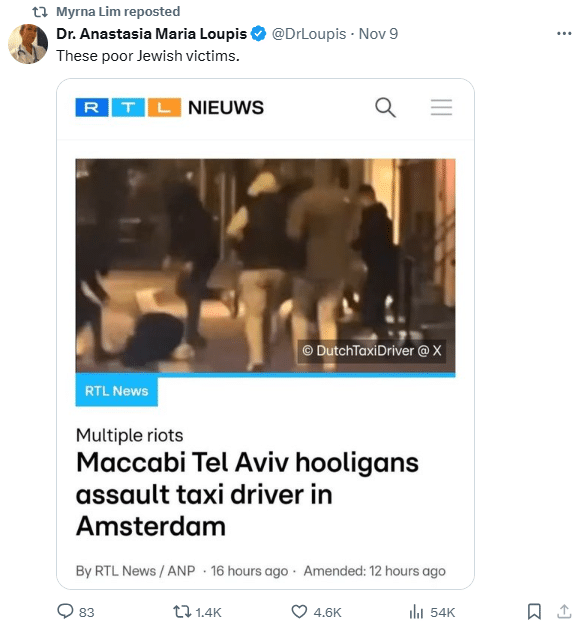Screen dimensions: 583x625
Task: Open the Maccabi Tel Aviv hooligans headline
Action: [x=247, y=494]
